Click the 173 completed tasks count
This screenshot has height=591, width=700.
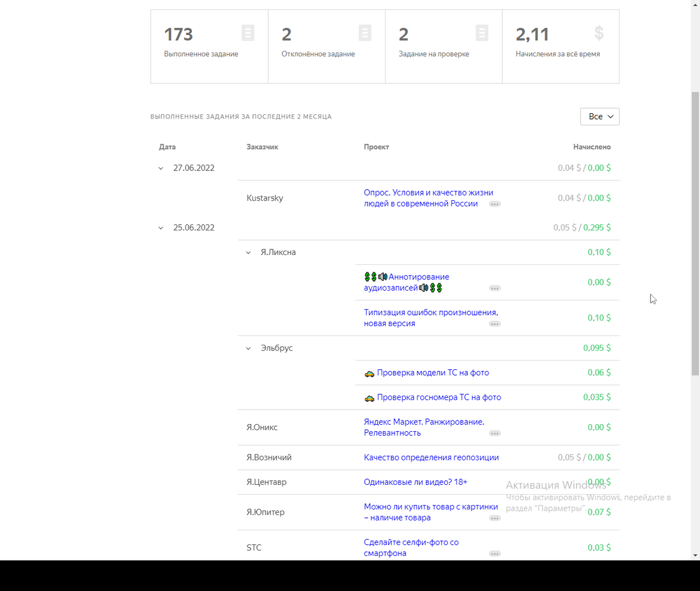click(178, 34)
